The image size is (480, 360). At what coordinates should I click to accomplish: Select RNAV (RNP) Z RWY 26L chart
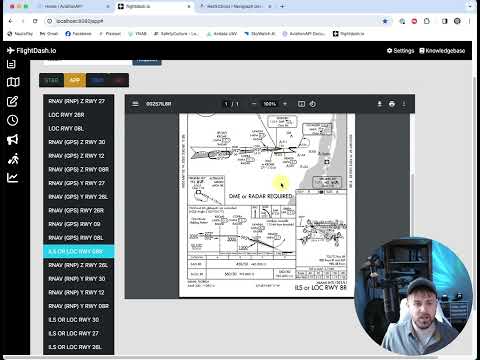[79, 265]
